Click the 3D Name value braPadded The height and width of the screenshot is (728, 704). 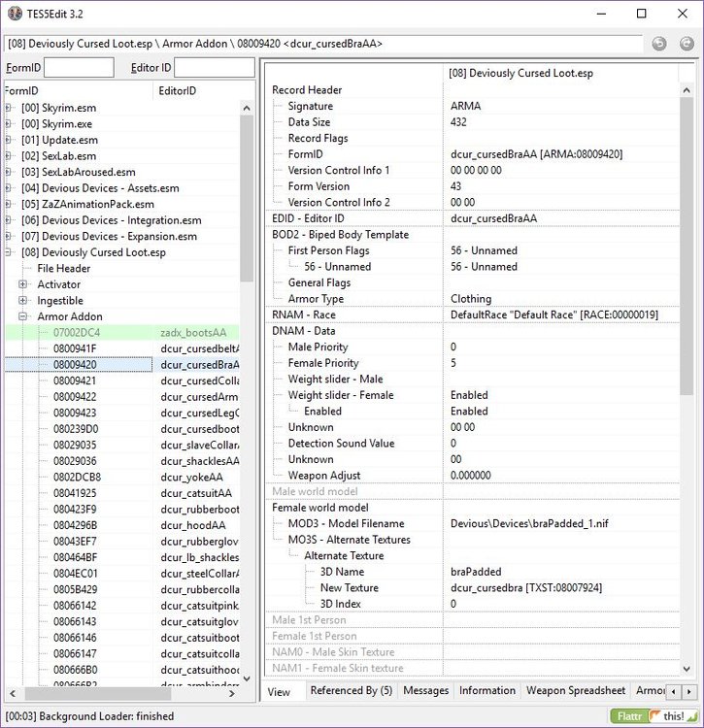click(x=476, y=572)
